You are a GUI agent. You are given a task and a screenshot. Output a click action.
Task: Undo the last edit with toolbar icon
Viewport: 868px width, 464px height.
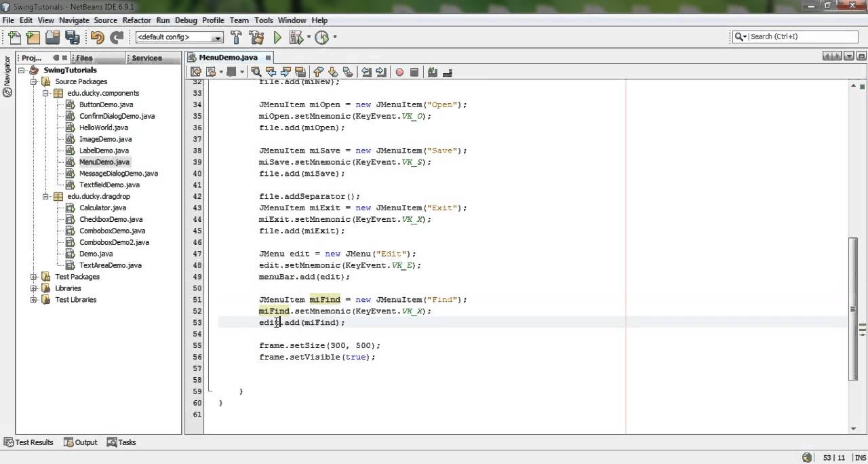97,37
